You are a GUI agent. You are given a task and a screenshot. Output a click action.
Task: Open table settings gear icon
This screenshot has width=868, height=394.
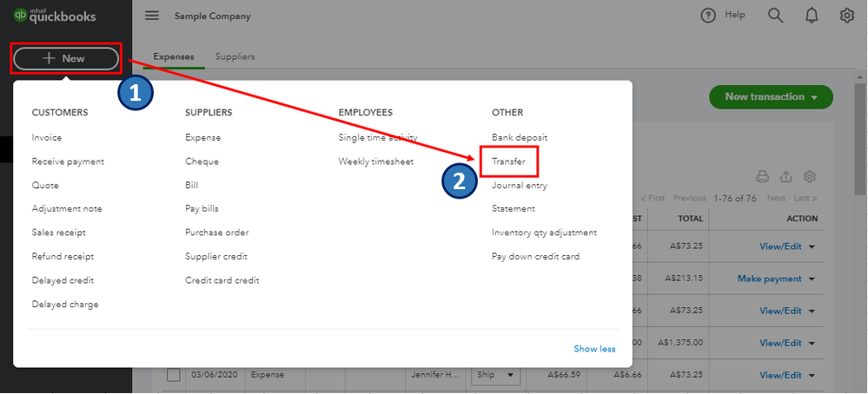tap(810, 177)
